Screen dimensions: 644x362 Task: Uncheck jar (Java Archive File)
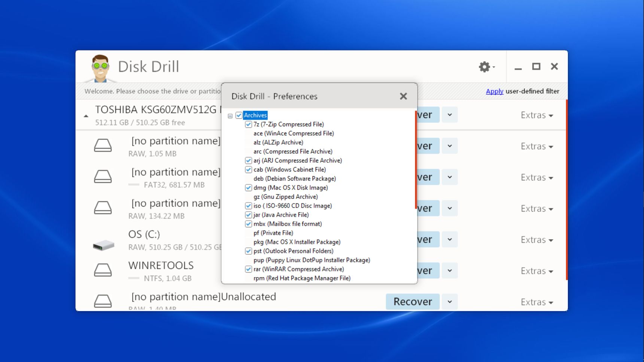coord(248,215)
